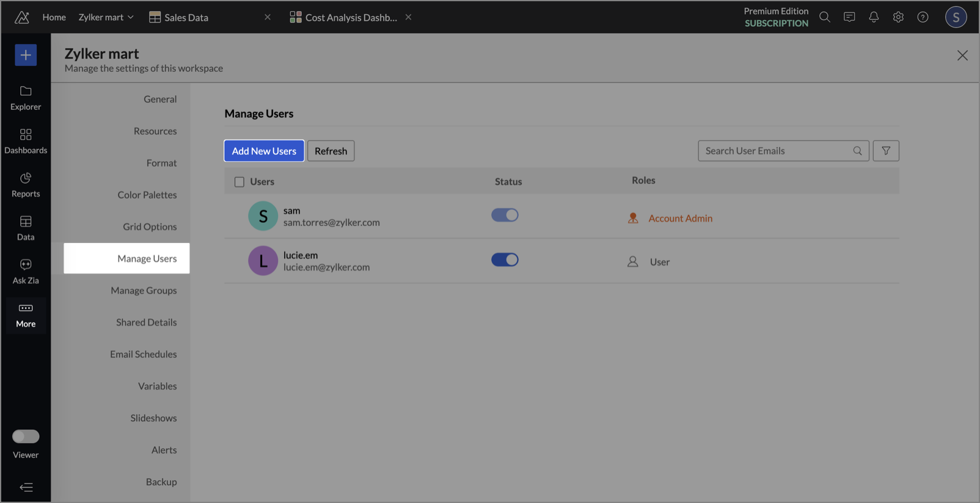The image size is (980, 503).
Task: Click the filter funnel icon
Action: coord(885,151)
